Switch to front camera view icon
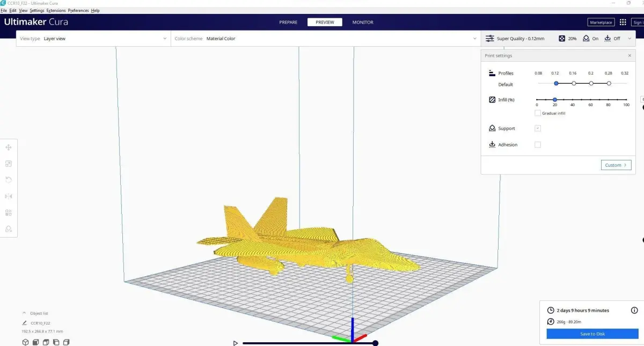 tap(35, 342)
